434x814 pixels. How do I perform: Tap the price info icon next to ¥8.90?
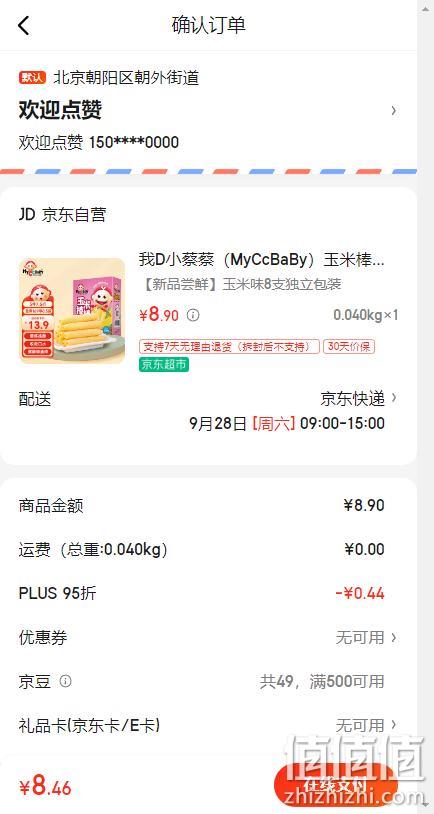point(193,315)
